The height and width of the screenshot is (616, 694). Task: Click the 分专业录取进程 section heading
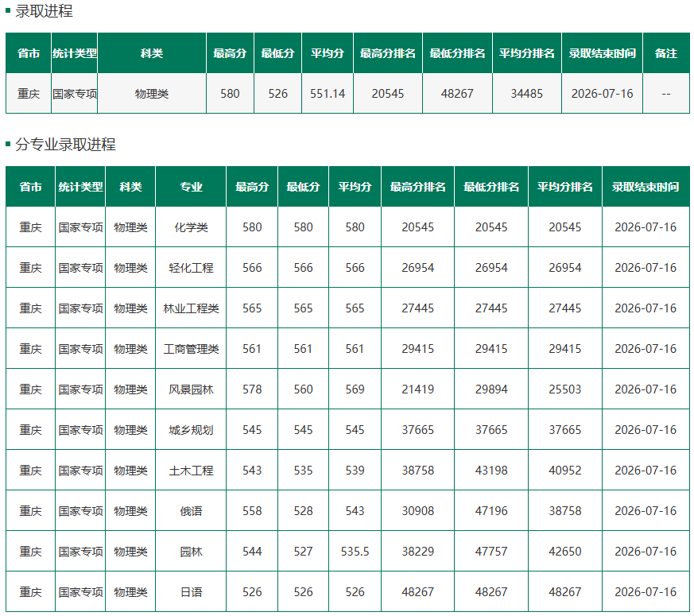pyautogui.click(x=65, y=145)
